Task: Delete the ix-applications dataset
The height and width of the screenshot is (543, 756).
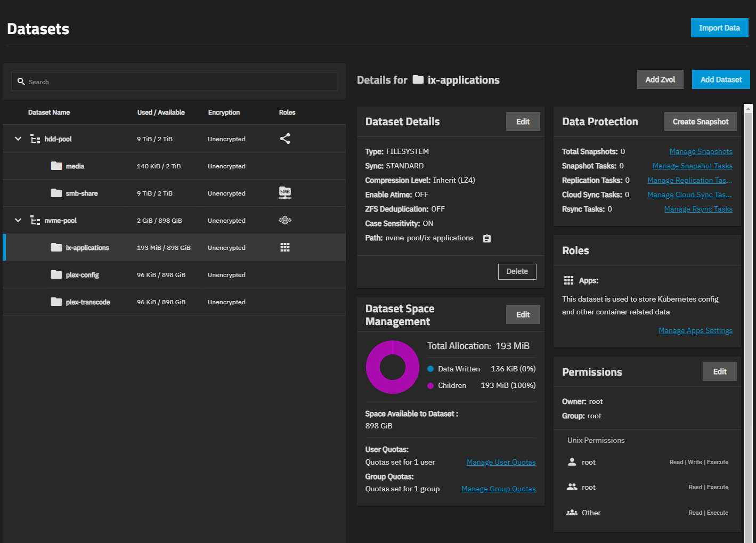Action: click(517, 271)
